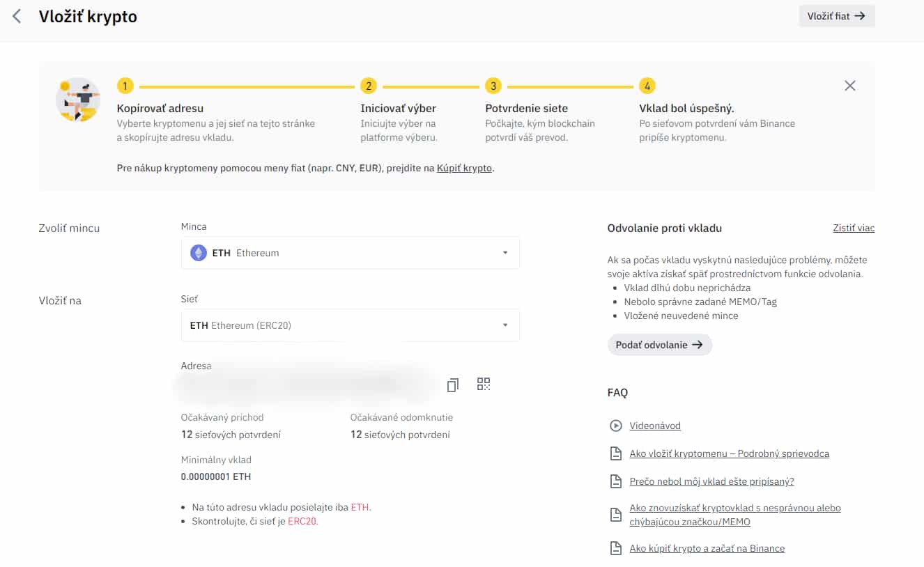The image size is (924, 567).
Task: Click the back arrow beside Vložiť krypto
Action: coord(17,17)
